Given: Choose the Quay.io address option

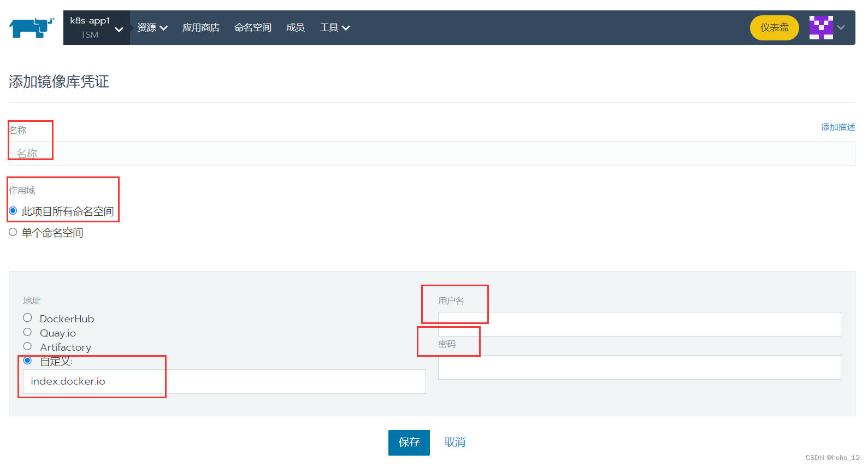Looking at the screenshot, I should [x=27, y=332].
